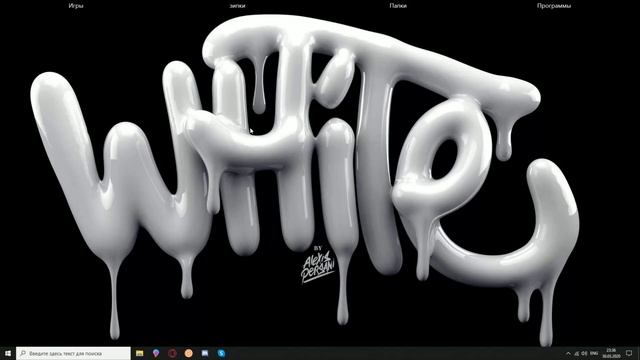Open the Windows Start menu

[8, 353]
